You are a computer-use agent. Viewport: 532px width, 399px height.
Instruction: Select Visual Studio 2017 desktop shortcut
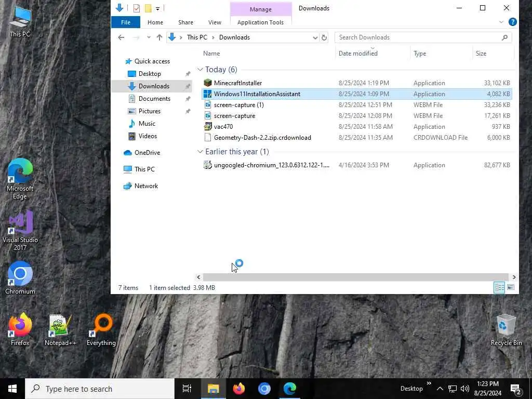[x=20, y=231]
